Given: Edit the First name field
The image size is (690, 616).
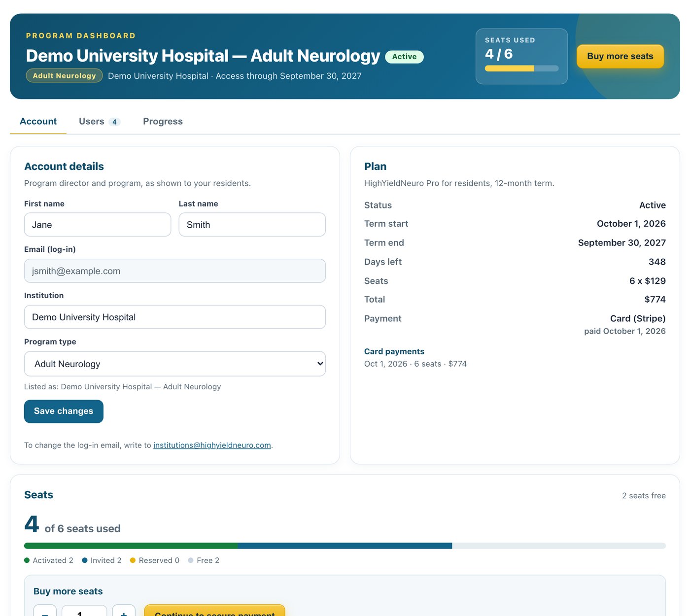Looking at the screenshot, I should (x=98, y=225).
